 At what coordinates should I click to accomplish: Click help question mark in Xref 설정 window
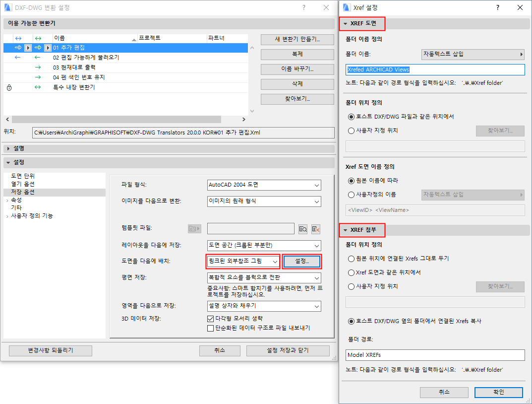click(x=497, y=7)
